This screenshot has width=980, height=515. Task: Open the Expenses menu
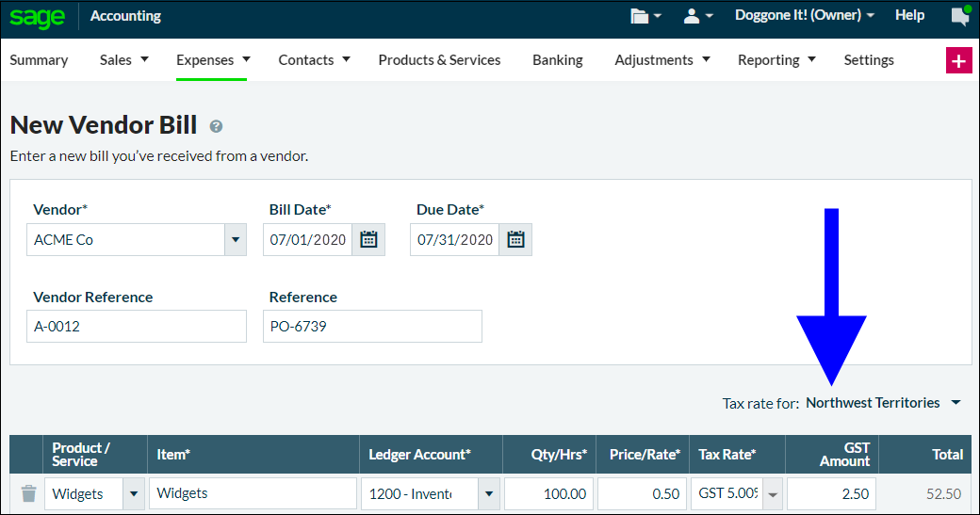click(213, 60)
